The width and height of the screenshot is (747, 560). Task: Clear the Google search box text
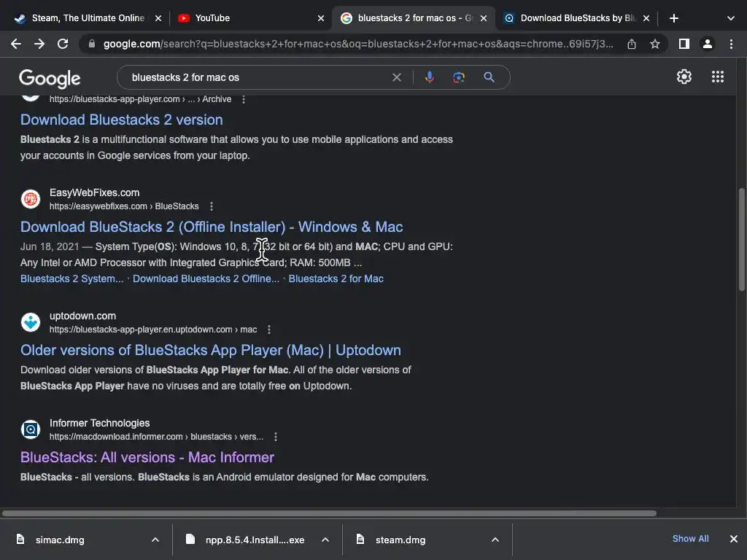click(396, 77)
